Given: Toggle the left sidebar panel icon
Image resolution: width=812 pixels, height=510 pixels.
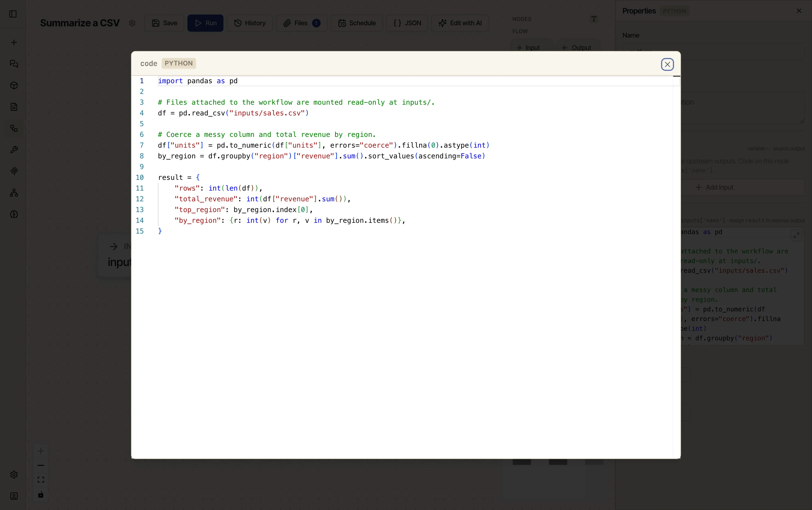Looking at the screenshot, I should coord(13,14).
